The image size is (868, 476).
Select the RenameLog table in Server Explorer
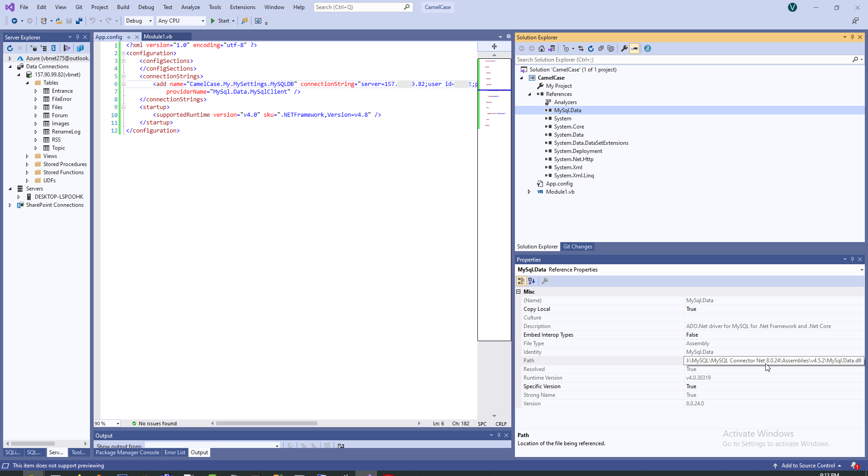(x=66, y=132)
